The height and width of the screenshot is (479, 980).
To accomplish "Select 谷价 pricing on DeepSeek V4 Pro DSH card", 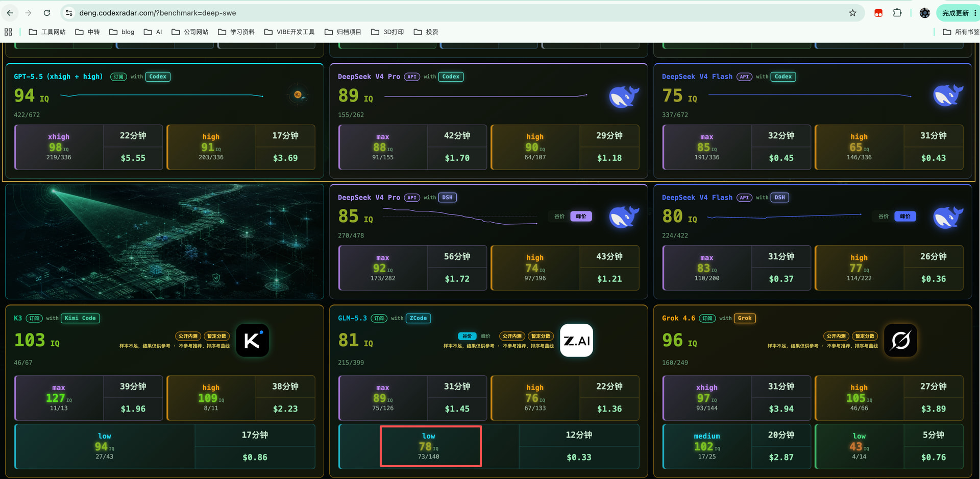I will (x=559, y=217).
